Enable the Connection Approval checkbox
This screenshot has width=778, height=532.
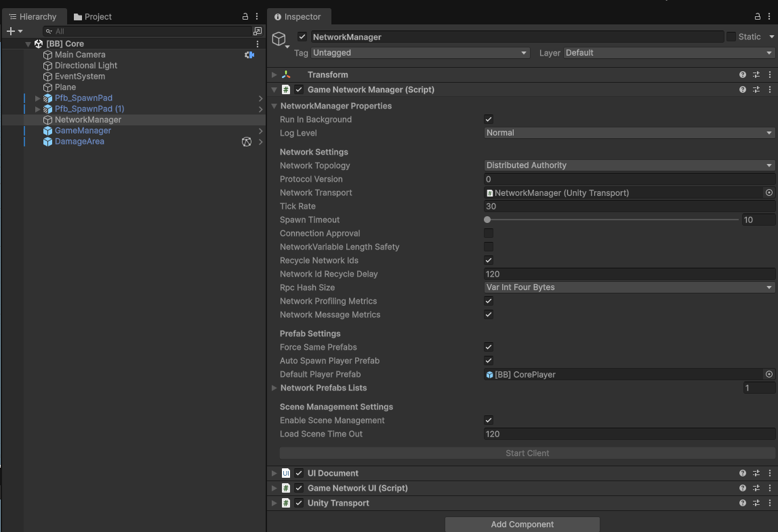[x=489, y=233]
